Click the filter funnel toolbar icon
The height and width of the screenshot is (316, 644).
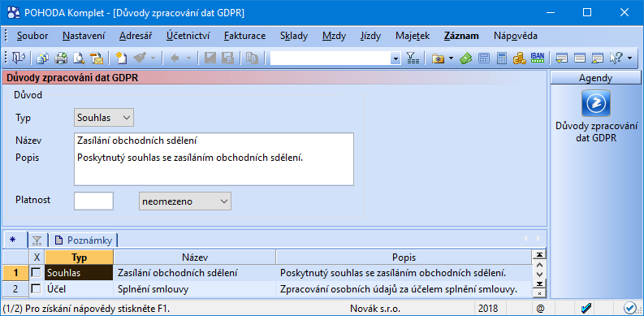tap(413, 58)
